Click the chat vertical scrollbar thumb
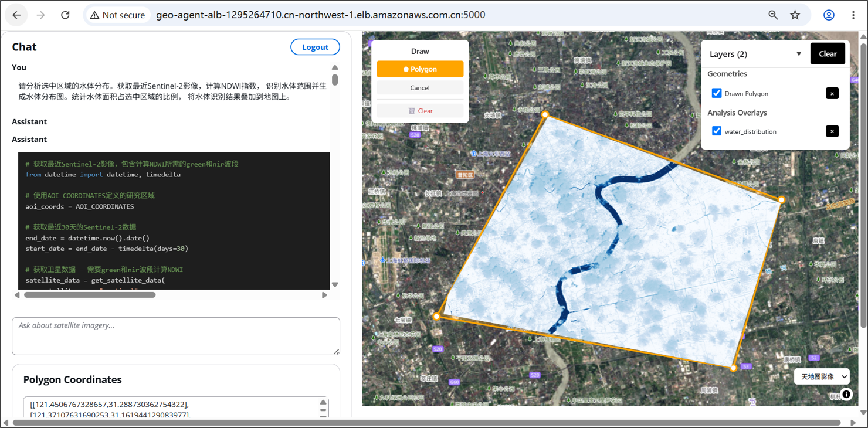The image size is (868, 428). pyautogui.click(x=335, y=80)
